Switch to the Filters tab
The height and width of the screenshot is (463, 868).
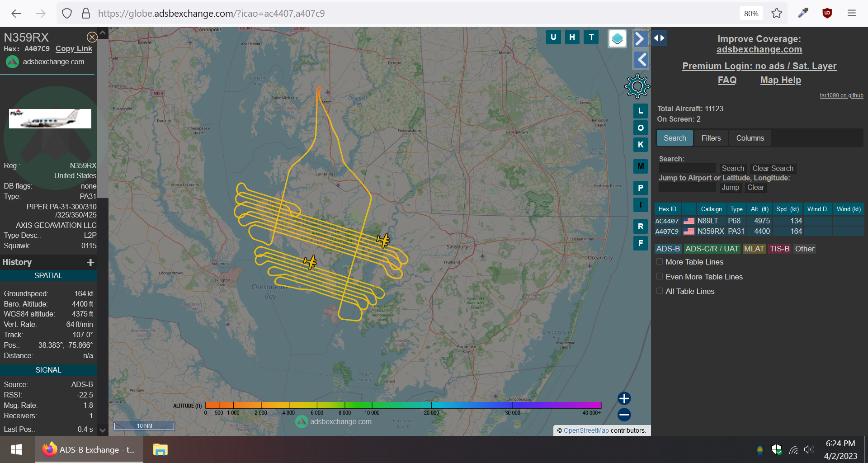click(711, 138)
